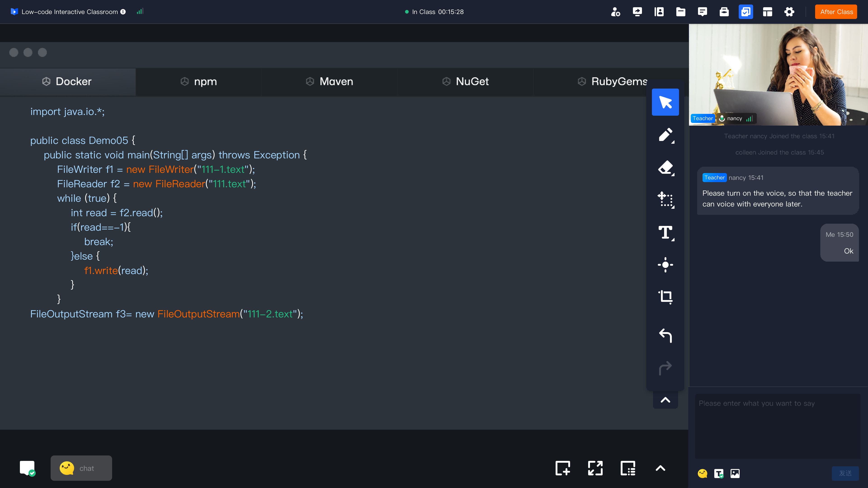Select the crop screenshot tool

pos(665,297)
